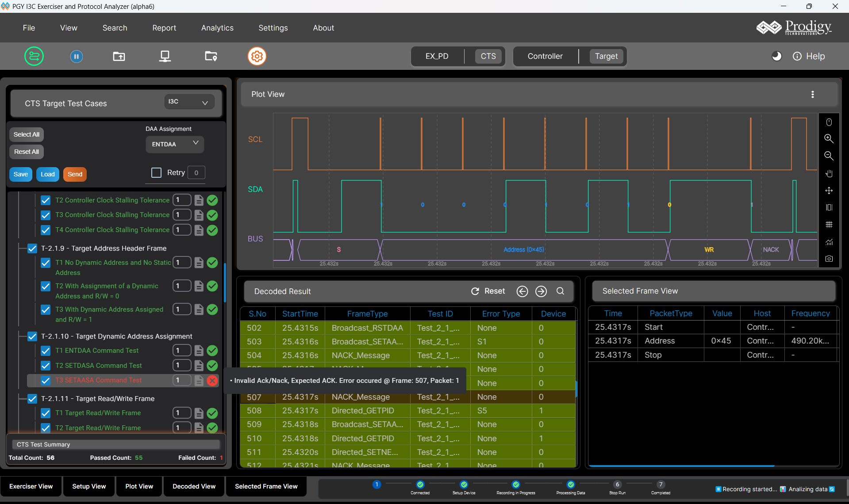Screen dimensions: 849x504
Task: Select the pan hand tool in plot toolbar
Action: pos(829,173)
